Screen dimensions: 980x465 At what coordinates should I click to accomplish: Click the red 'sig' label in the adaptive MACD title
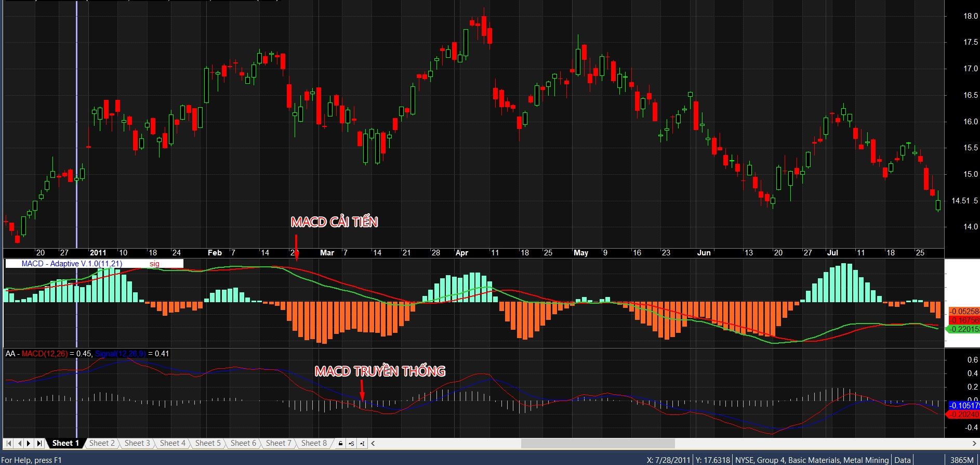pyautogui.click(x=154, y=264)
